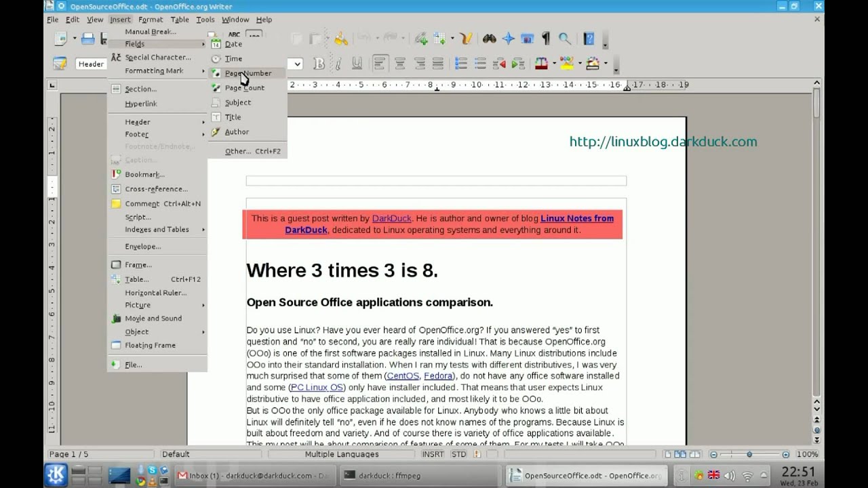Screen dimensions: 868x488
Task: Toggle Justified alignment
Action: (x=438, y=64)
